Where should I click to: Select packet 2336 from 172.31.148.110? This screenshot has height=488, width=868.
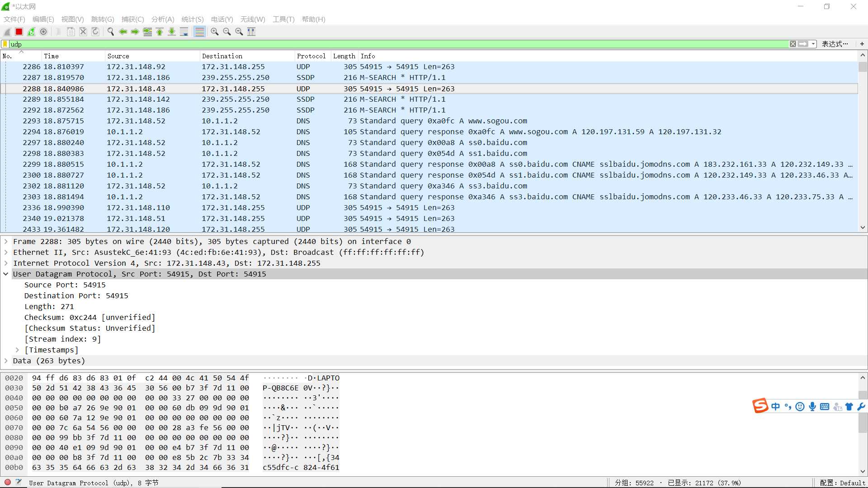tap(429, 207)
